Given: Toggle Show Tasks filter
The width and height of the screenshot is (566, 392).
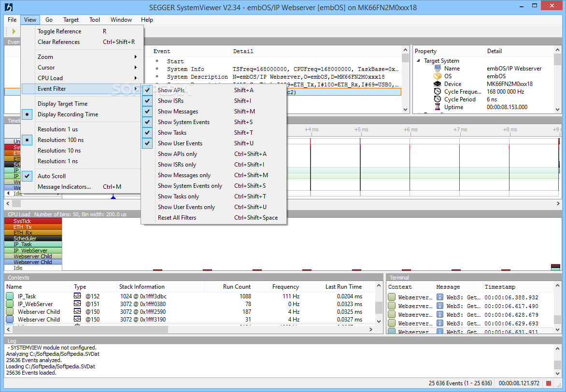Looking at the screenshot, I should tap(147, 132).
